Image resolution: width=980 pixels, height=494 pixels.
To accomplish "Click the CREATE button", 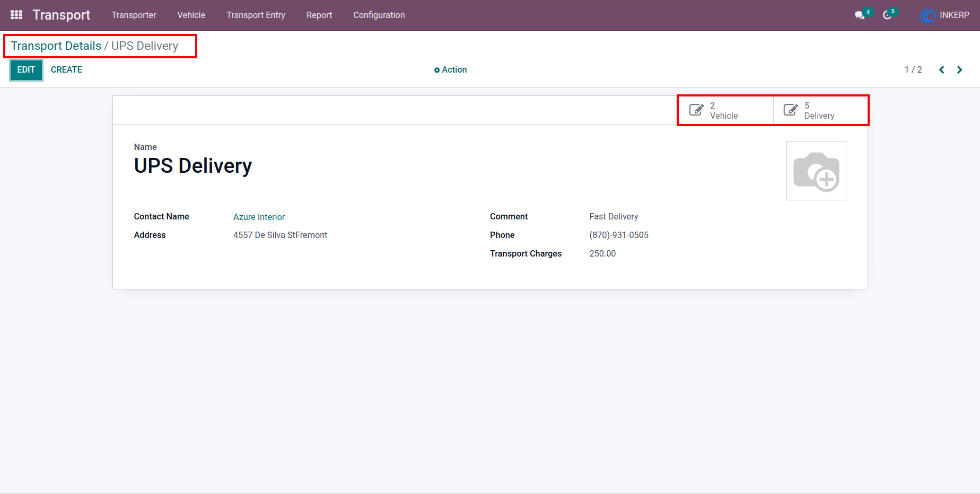I will [66, 70].
